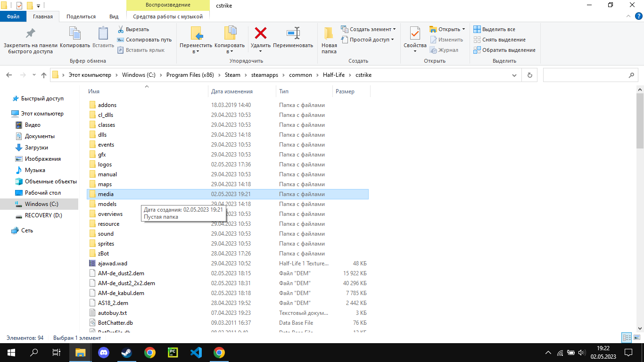Collapse the ribbon with the chevron
644x362 pixels.
tap(627, 16)
